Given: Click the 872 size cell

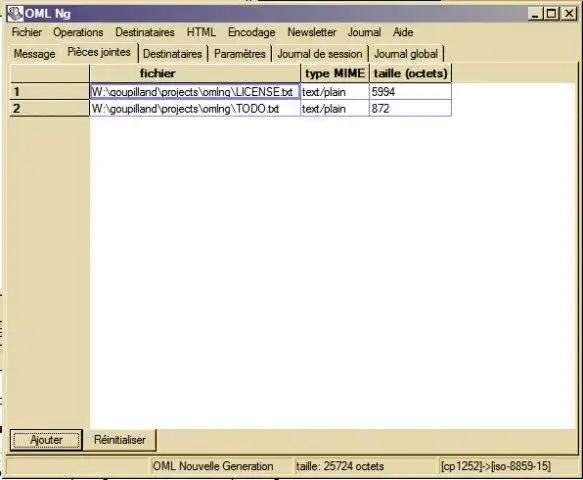Looking at the screenshot, I should click(410, 109).
